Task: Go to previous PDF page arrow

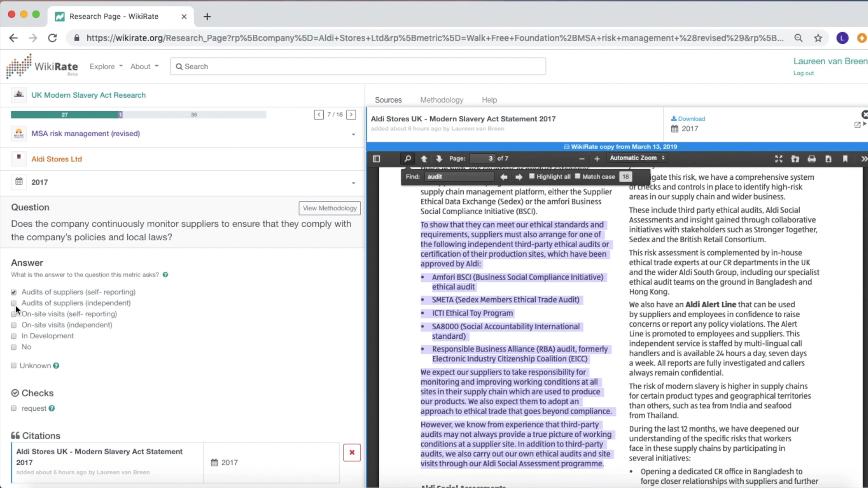Action: pos(424,159)
